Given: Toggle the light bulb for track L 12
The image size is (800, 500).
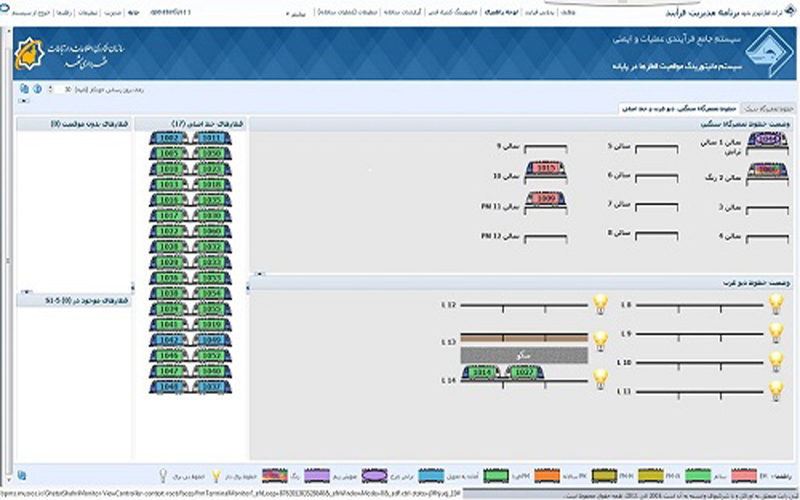Looking at the screenshot, I should 600,303.
